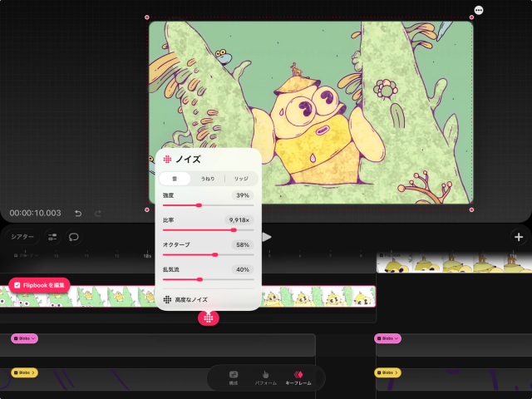
Task: Click the 10s marker on timeline ruler
Action: (147, 256)
